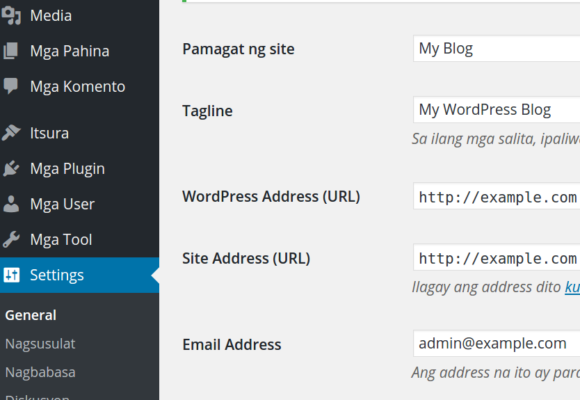Select the Settings menu item
Screen dimensions: 580x400
80,275
